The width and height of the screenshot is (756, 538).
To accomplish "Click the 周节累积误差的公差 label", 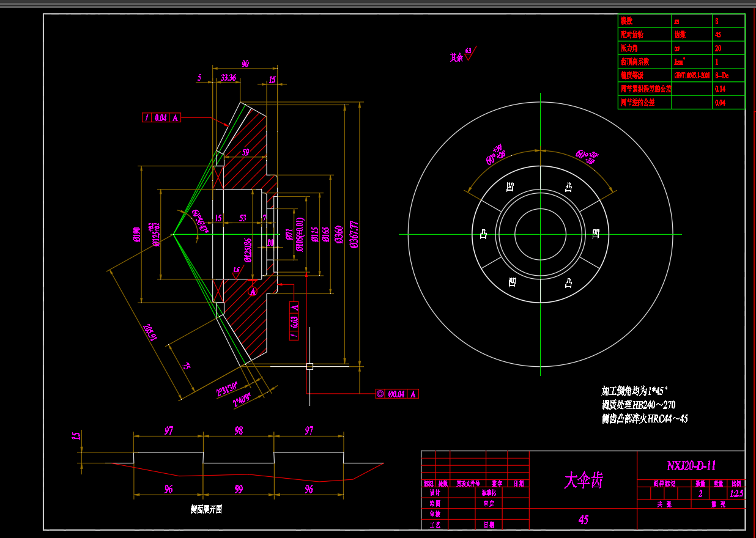I will (646, 89).
